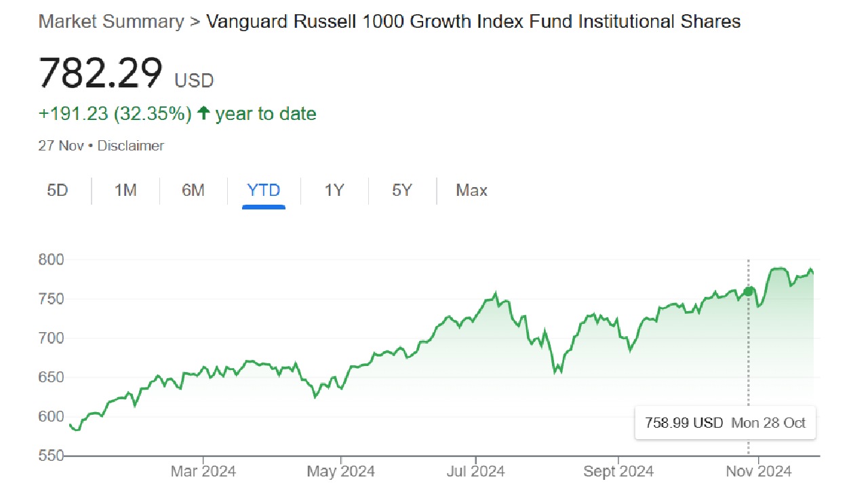The width and height of the screenshot is (868, 488).
Task: Open the Market Summary link
Action: click(111, 22)
